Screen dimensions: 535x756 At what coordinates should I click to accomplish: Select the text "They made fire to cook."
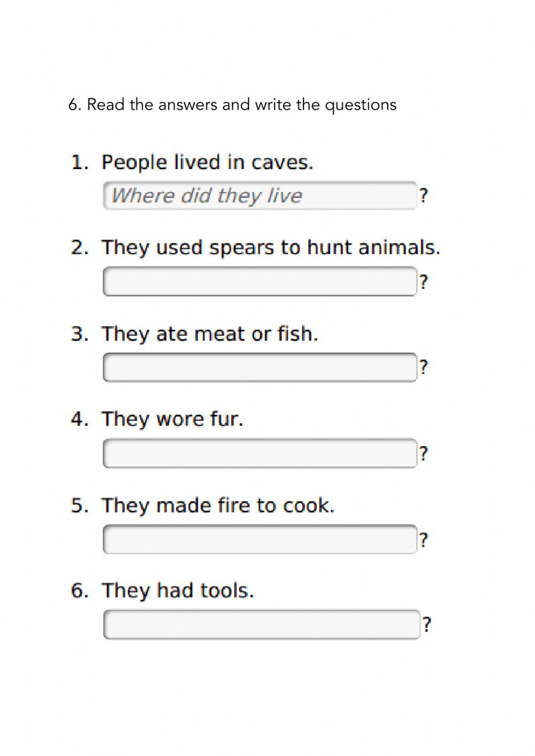218,505
